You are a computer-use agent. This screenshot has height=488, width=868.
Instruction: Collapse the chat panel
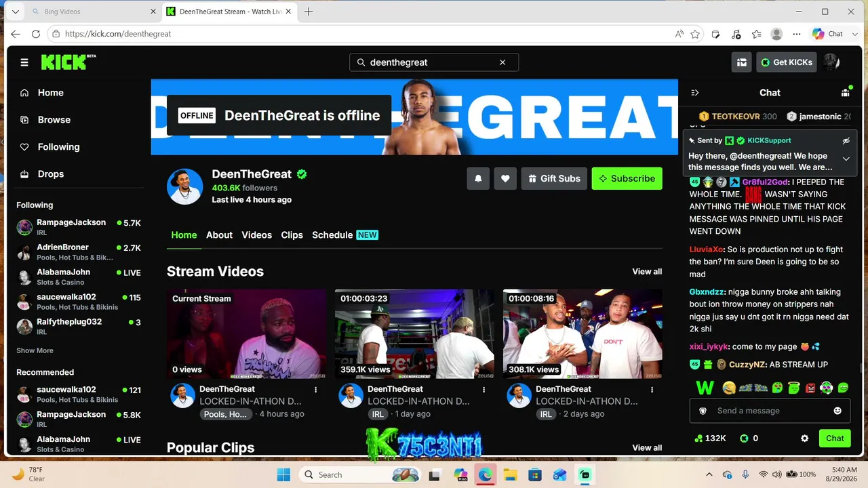coord(694,93)
